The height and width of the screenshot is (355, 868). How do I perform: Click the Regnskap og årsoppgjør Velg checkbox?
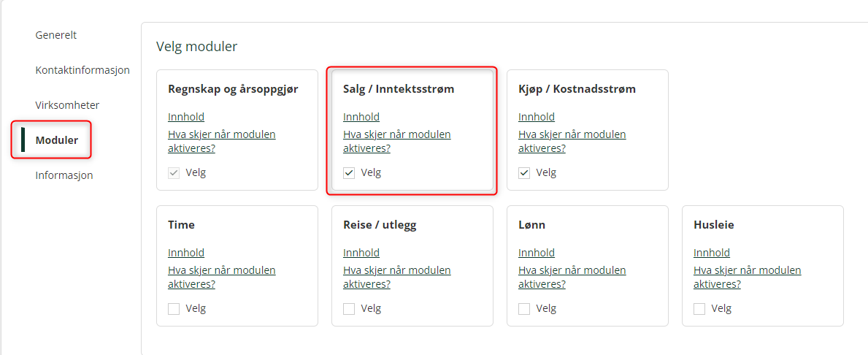pos(174,173)
